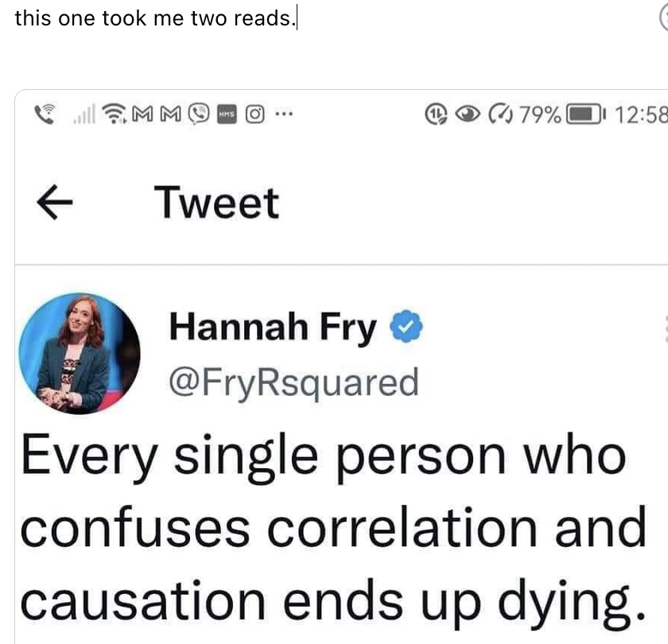
Task: Click the correlation and causation tweet text
Action: pos(333,529)
